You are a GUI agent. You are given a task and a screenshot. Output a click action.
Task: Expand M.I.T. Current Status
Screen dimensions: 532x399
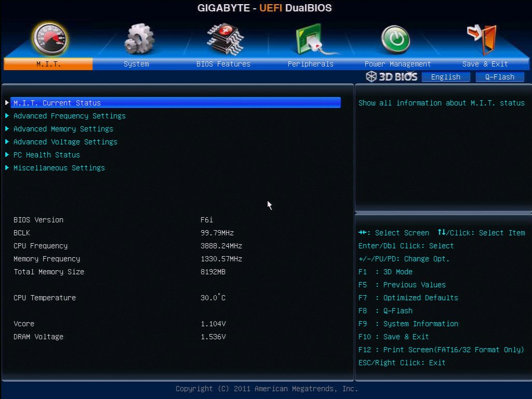(57, 102)
